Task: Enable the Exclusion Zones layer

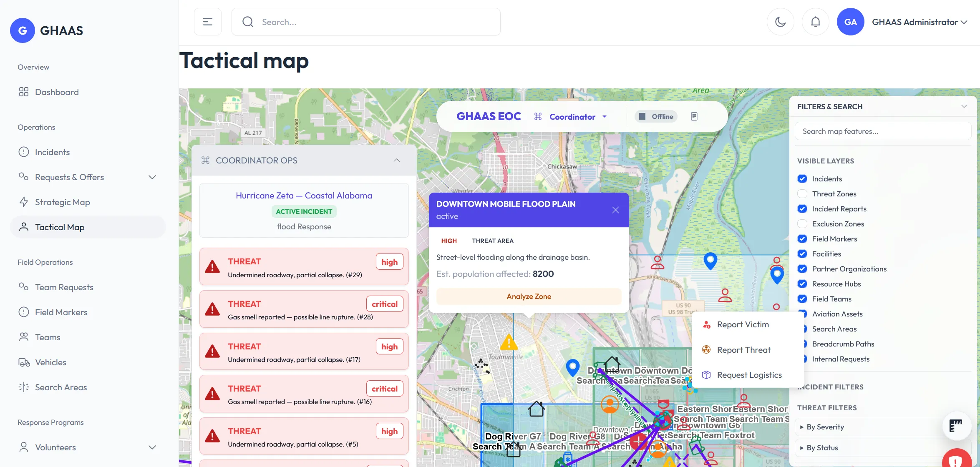Action: pyautogui.click(x=802, y=224)
